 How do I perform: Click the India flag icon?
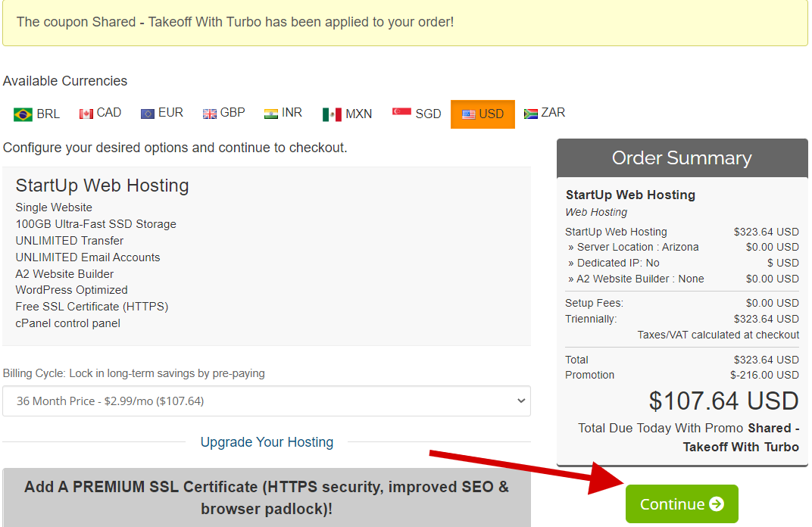point(271,114)
